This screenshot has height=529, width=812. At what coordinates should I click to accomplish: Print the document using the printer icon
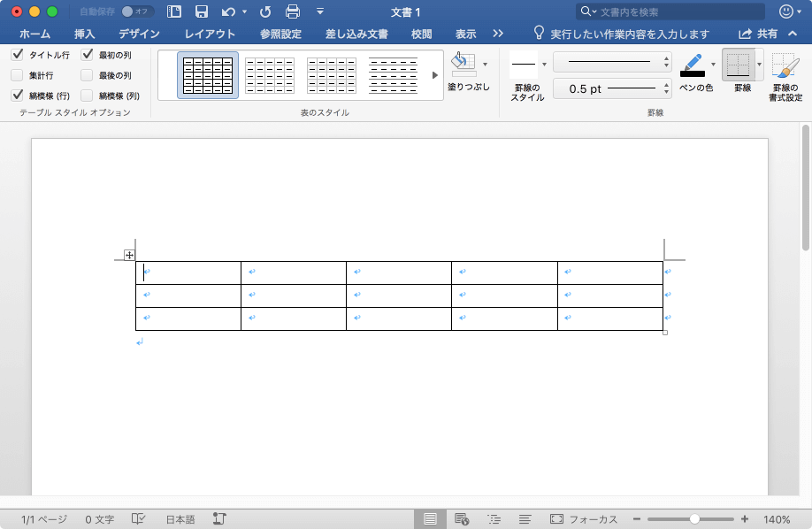pos(293,11)
